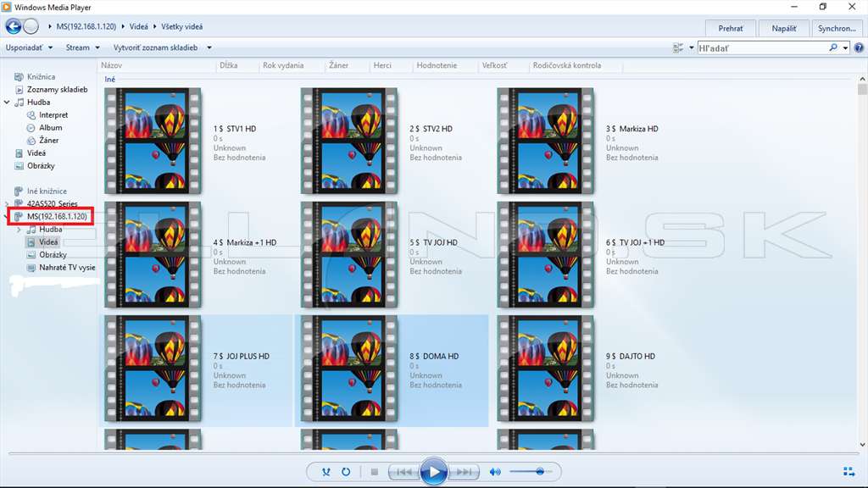Select the STV1 HD video thumbnail
Viewport: 868px width, 488px height.
pos(153,141)
